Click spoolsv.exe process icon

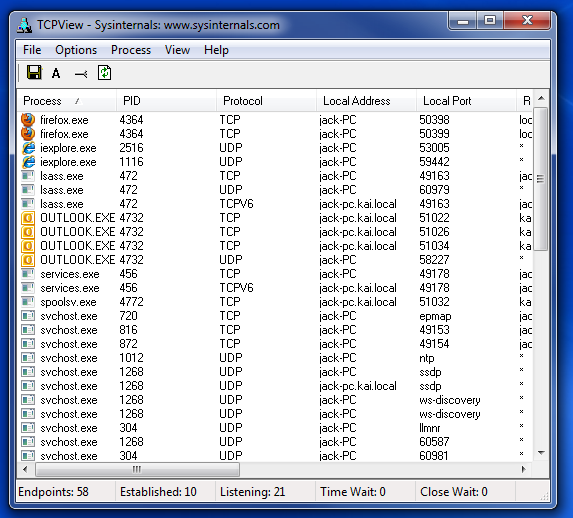tap(28, 302)
